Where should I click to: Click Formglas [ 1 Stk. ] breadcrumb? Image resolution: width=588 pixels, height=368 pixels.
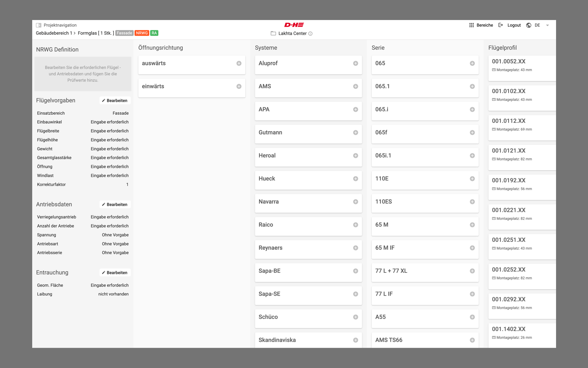pyautogui.click(x=96, y=33)
